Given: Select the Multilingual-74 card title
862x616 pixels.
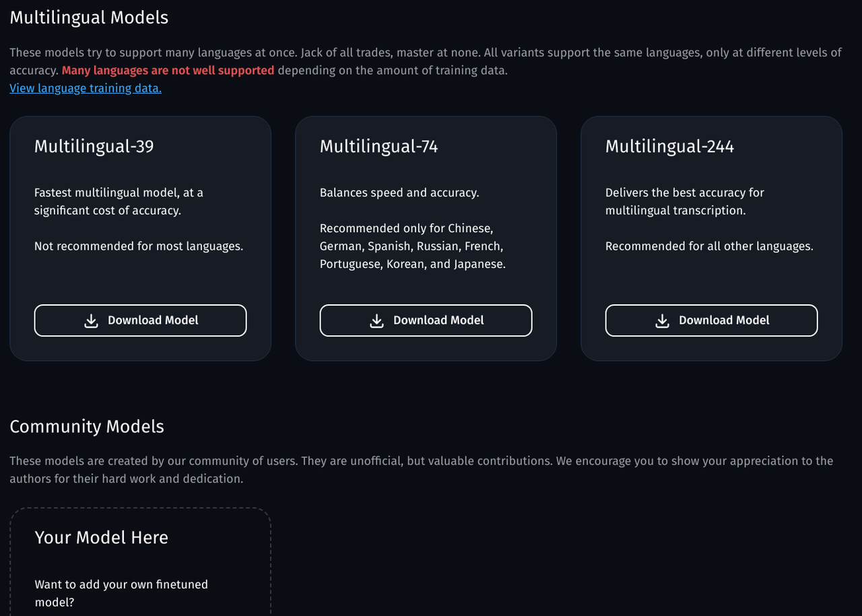Looking at the screenshot, I should pos(379,146).
